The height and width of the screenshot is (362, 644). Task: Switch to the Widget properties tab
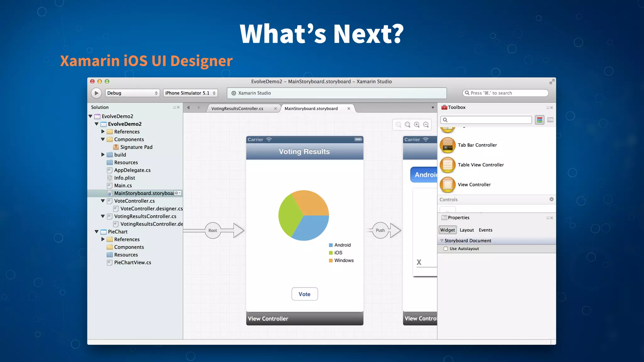pos(447,230)
